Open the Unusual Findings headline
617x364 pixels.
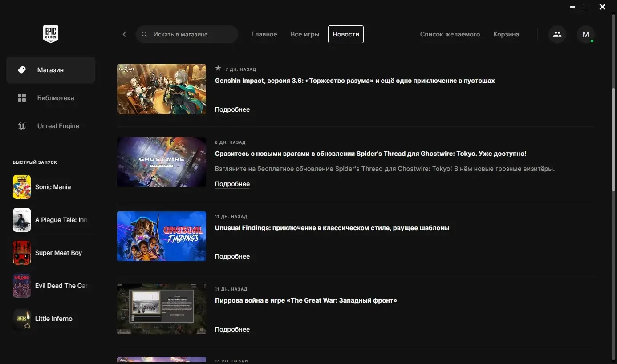(x=332, y=228)
